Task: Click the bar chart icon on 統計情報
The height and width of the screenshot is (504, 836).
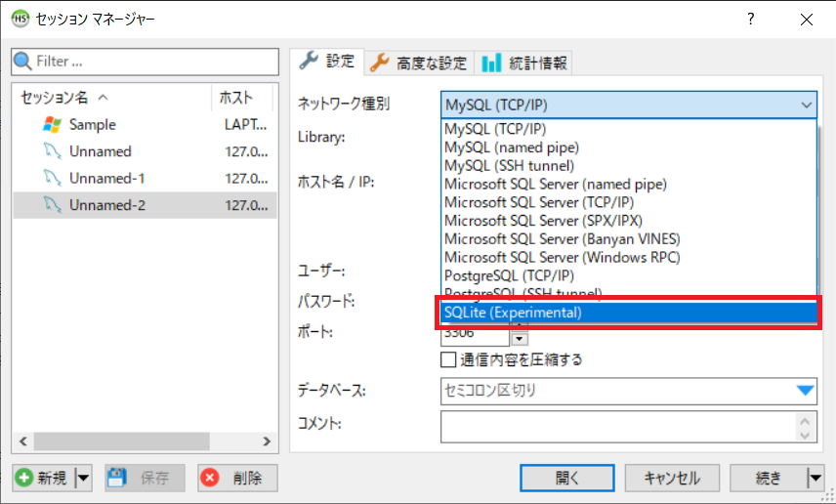Action: pos(491,63)
